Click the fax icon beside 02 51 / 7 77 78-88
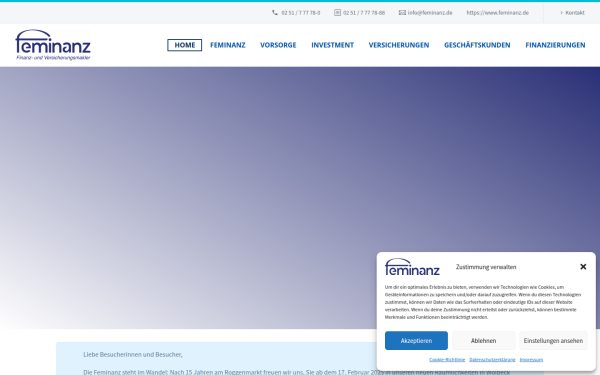600x375 pixels. [337, 13]
